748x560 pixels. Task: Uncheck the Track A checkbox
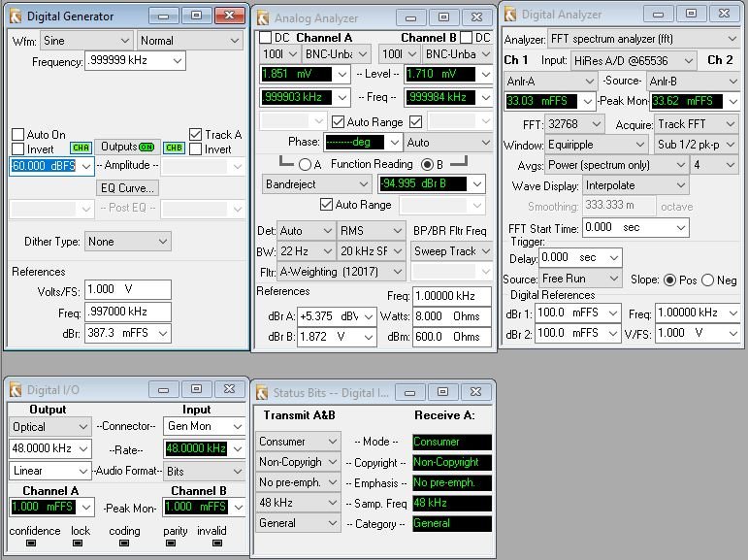click(x=195, y=134)
